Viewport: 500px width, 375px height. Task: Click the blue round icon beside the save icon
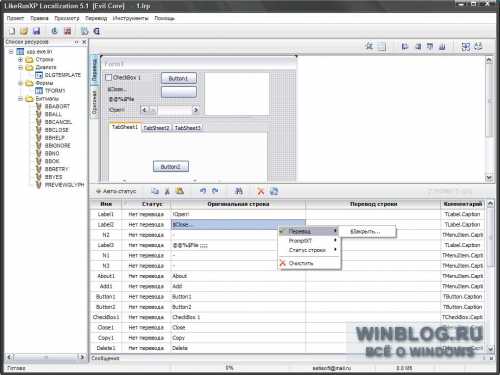[x=54, y=31]
